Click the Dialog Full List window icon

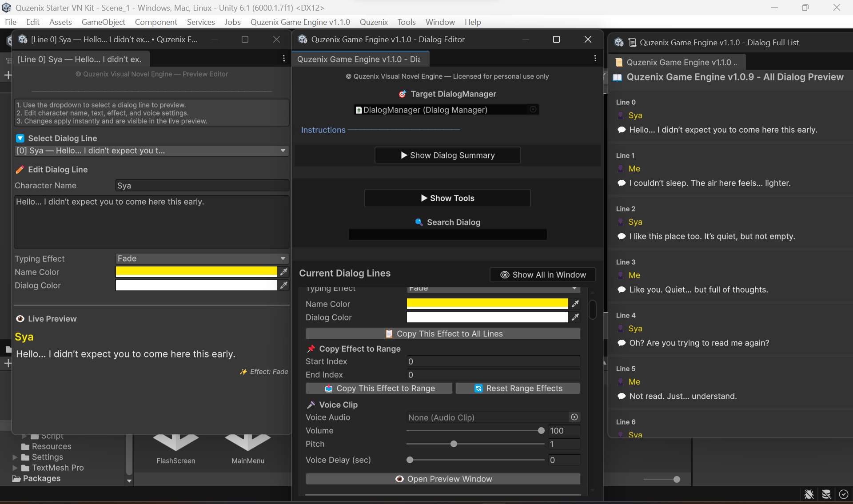coord(619,42)
